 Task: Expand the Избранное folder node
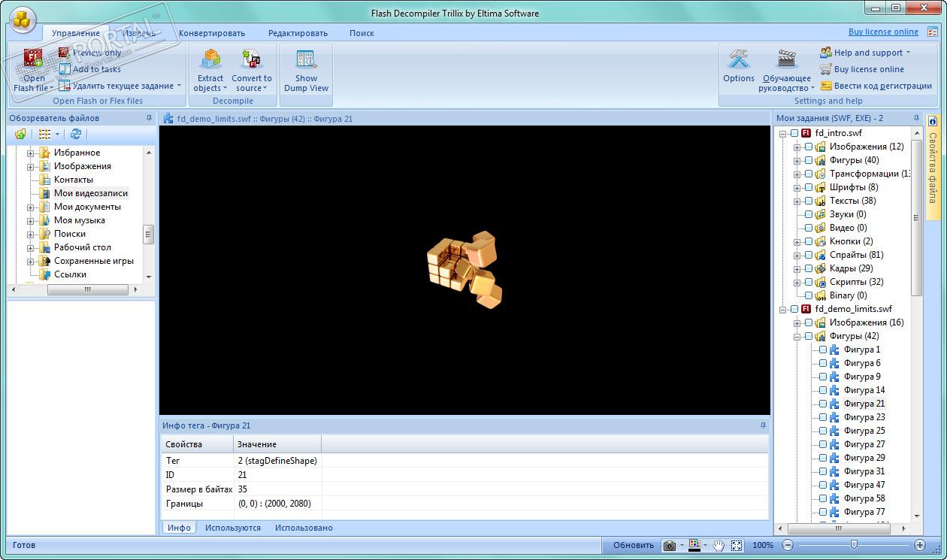pos(31,153)
